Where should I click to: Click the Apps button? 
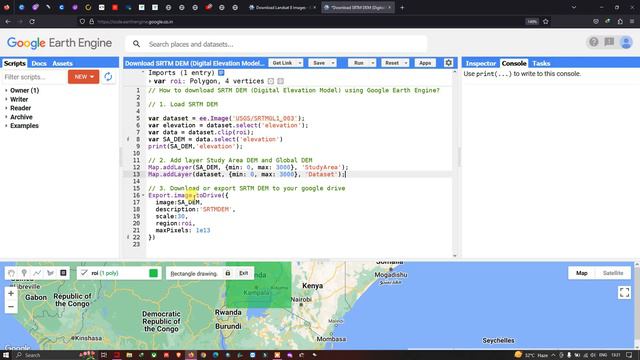pos(425,63)
